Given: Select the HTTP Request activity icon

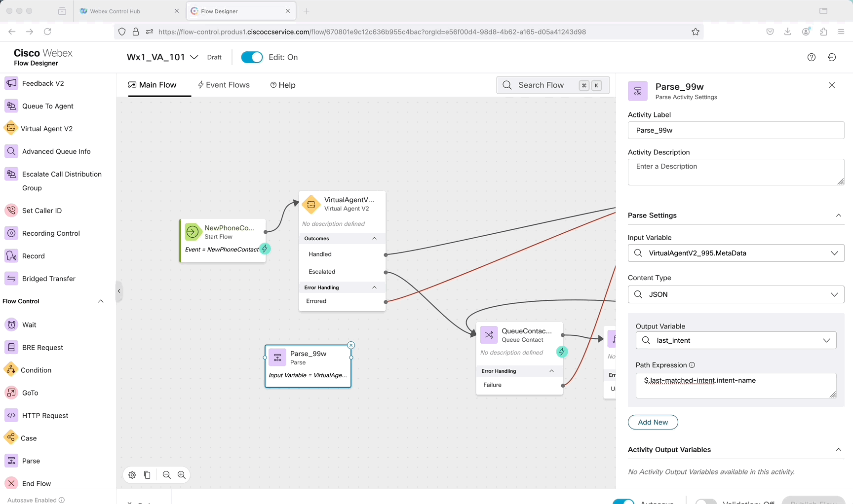Looking at the screenshot, I should [11, 415].
